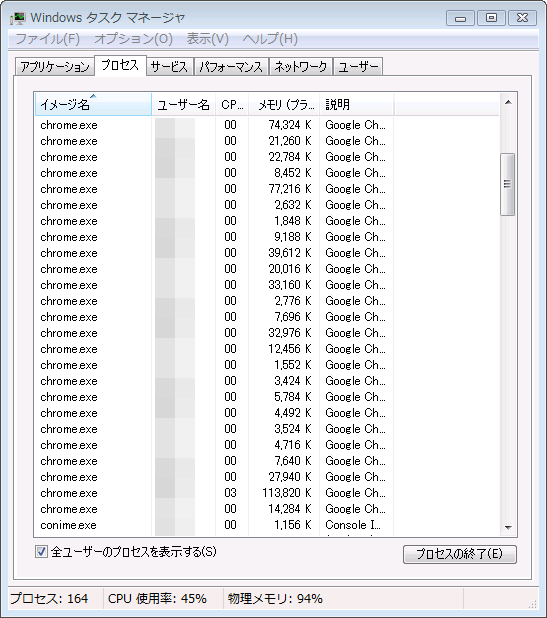Open the ファイル(F) menu
This screenshot has width=547, height=618.
(47, 39)
